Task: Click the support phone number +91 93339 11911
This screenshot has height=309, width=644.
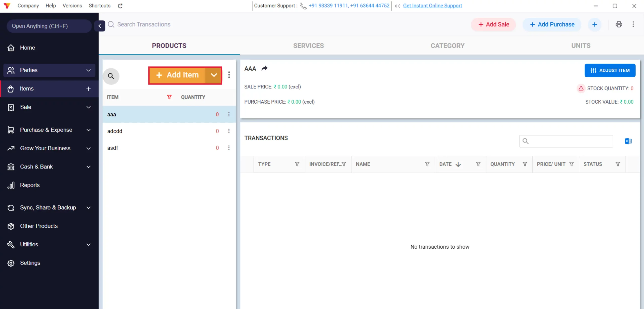Action: pyautogui.click(x=328, y=6)
